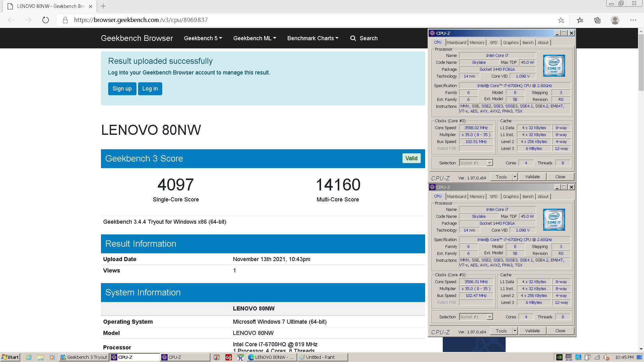Launch the Windows Media Player taskbar icon
Screen dimensions: 644x362
point(52,357)
